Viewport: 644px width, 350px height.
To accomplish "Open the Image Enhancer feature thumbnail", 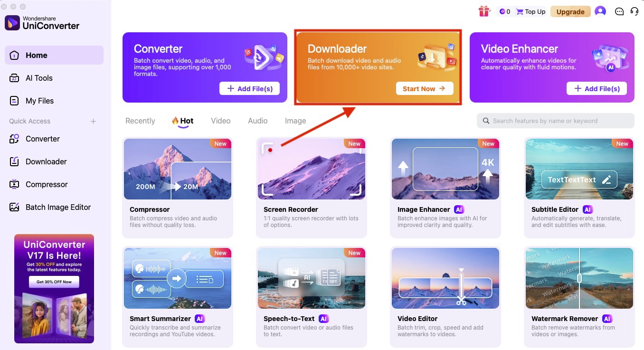I will 445,169.
